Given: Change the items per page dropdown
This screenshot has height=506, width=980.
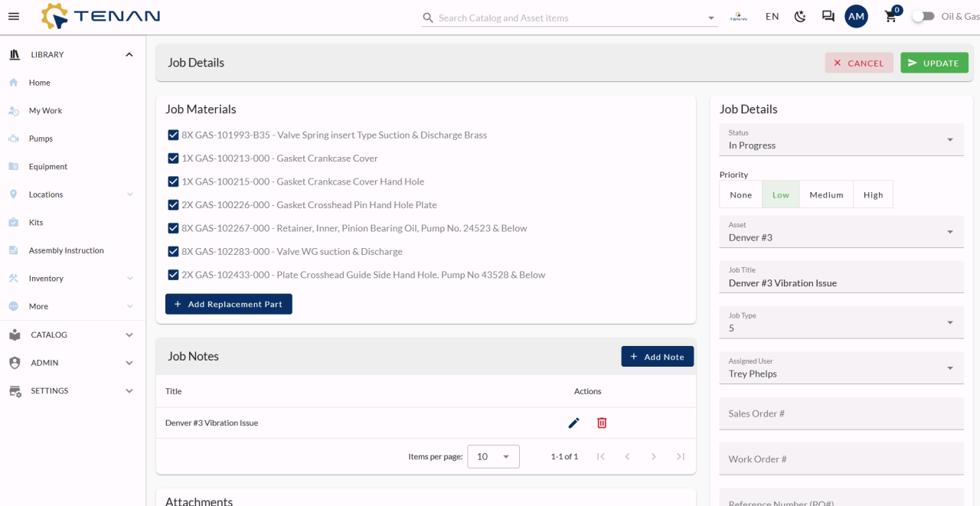Looking at the screenshot, I should pyautogui.click(x=493, y=457).
